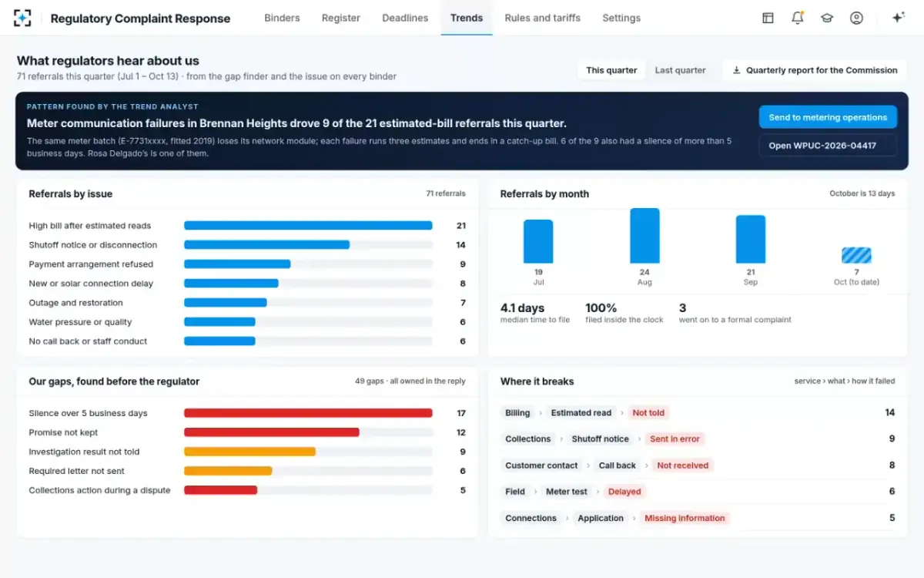This screenshot has height=578, width=924.
Task: Click the Not received tag
Action: 682,465
